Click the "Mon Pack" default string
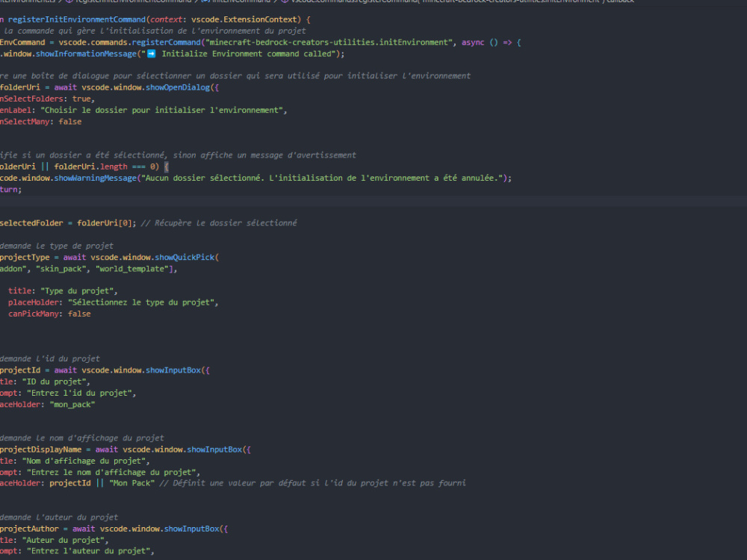The width and height of the screenshot is (747, 560). (x=132, y=483)
